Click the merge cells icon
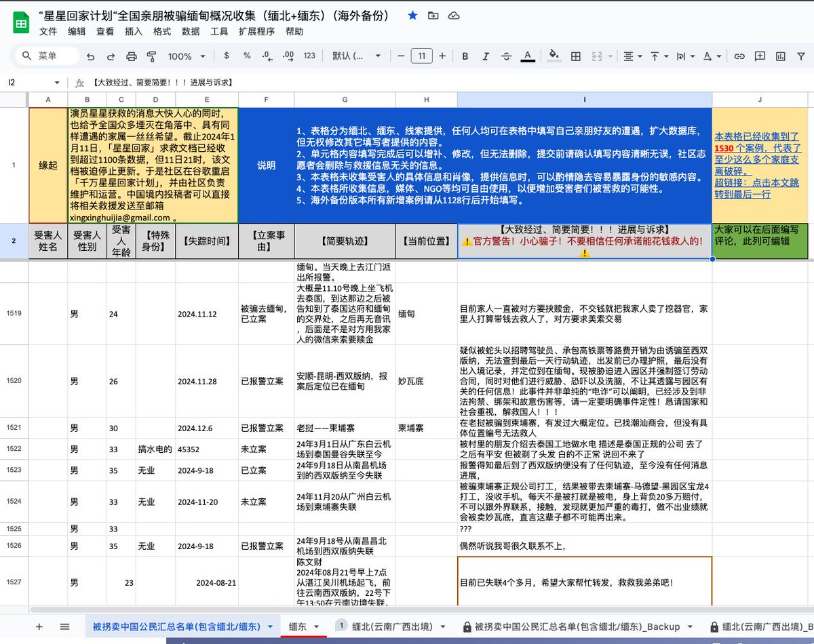The height and width of the screenshot is (644, 814). click(x=596, y=56)
